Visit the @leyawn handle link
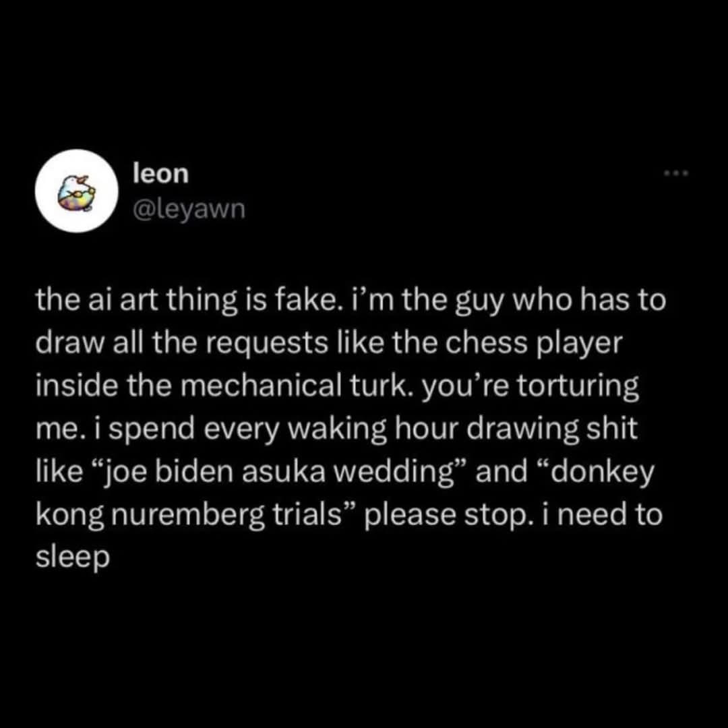Screen dimensions: 728x728 click(189, 210)
